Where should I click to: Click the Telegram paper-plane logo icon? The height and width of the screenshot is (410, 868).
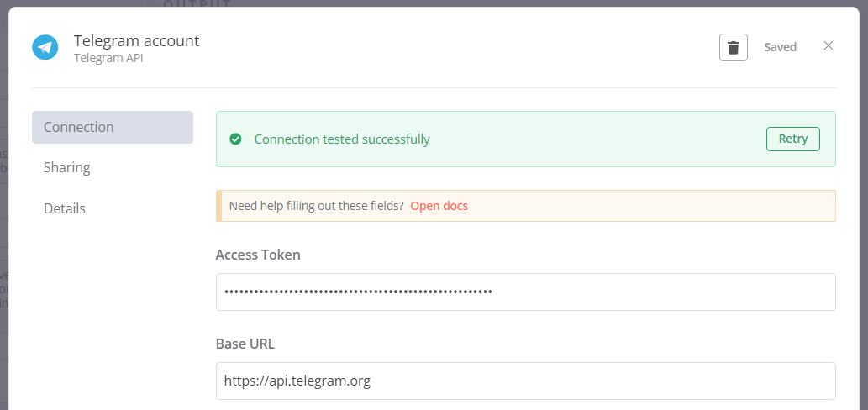click(45, 47)
